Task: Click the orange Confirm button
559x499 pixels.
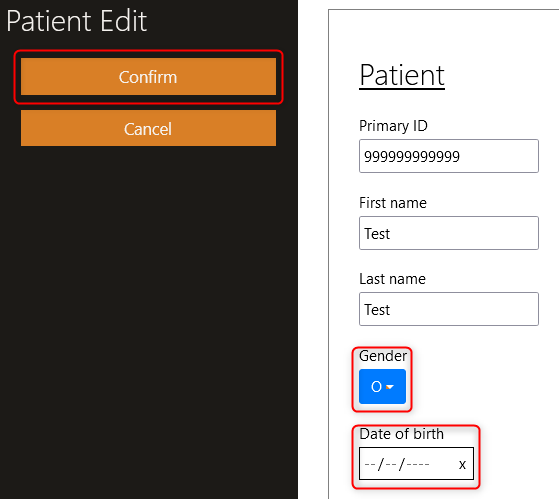Action: pos(148,77)
